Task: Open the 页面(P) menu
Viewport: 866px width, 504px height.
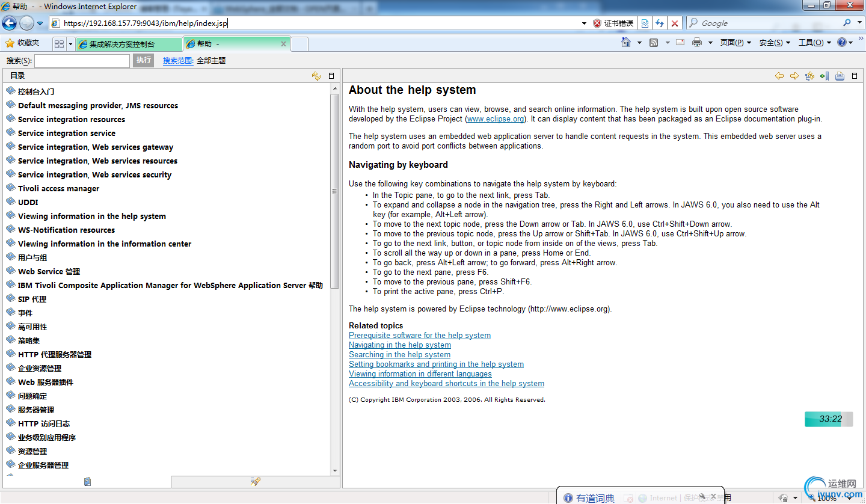Action: coord(735,43)
